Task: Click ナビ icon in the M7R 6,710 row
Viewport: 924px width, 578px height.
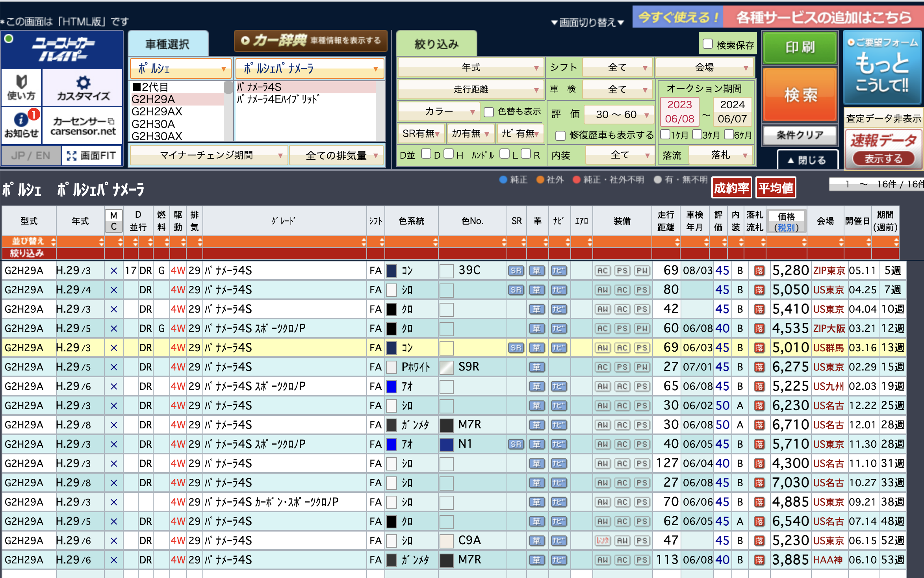Action: click(x=558, y=425)
